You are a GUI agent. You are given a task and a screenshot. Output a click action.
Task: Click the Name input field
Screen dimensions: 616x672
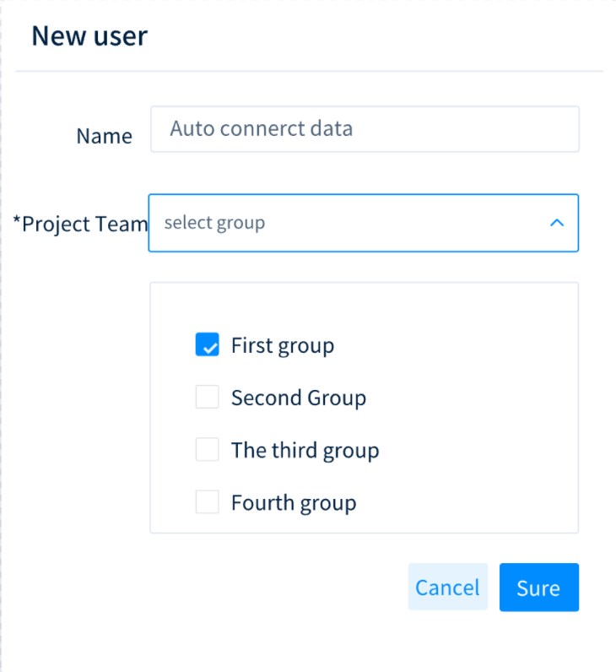pos(365,129)
